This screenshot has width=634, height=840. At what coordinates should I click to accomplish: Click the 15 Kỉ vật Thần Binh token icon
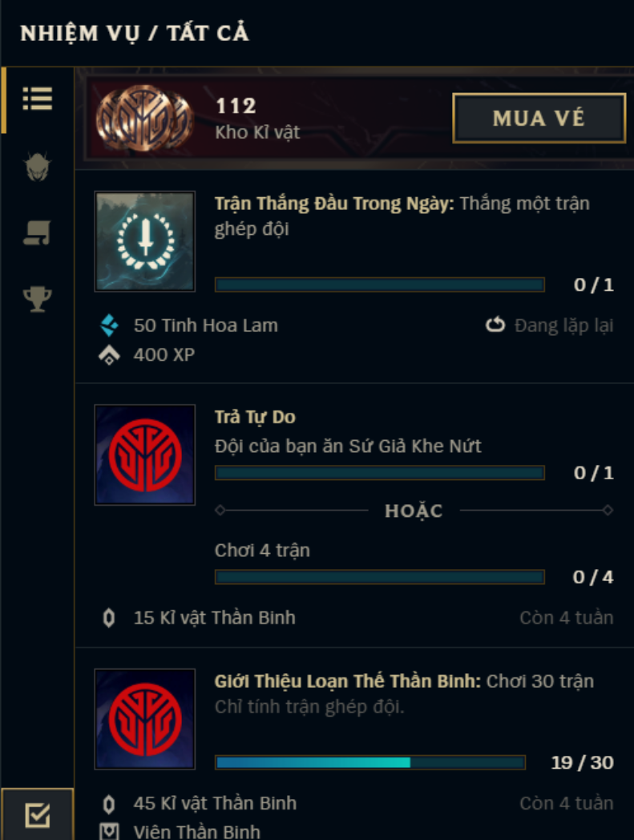109,618
